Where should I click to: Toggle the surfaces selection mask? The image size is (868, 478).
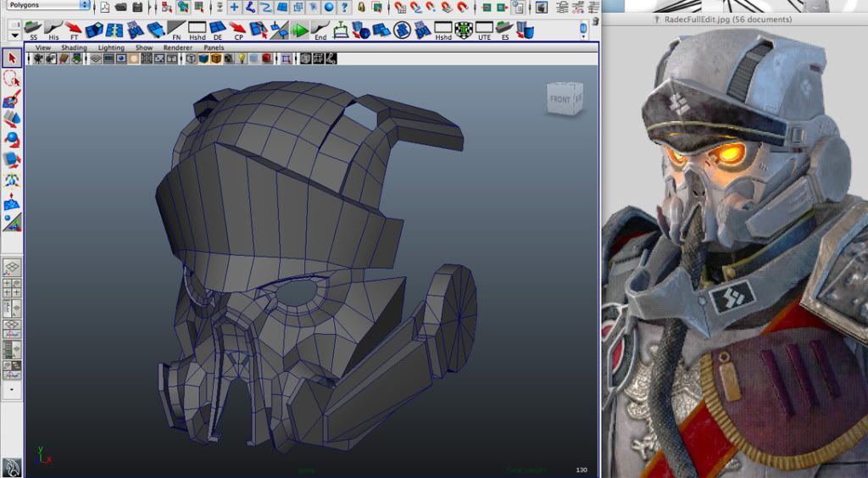click(x=282, y=7)
